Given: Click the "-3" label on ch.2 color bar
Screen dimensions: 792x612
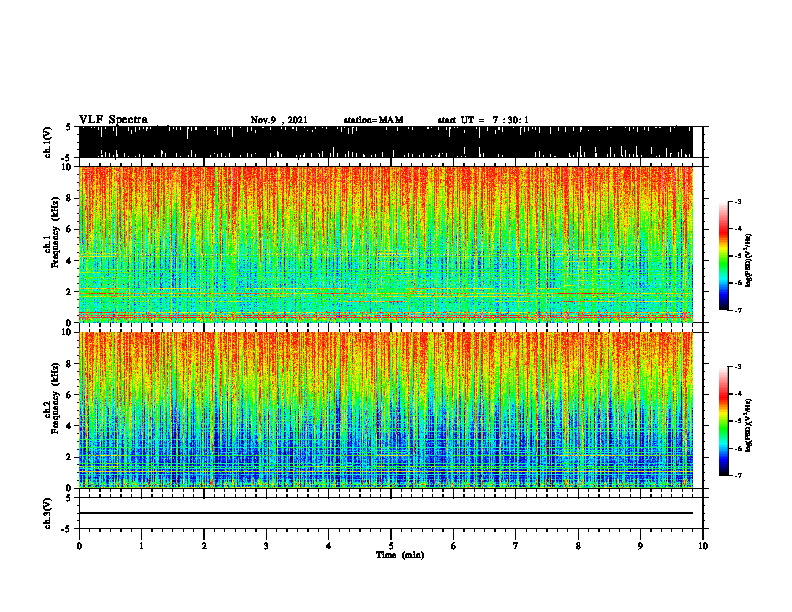Looking at the screenshot, I should pyautogui.click(x=738, y=367).
